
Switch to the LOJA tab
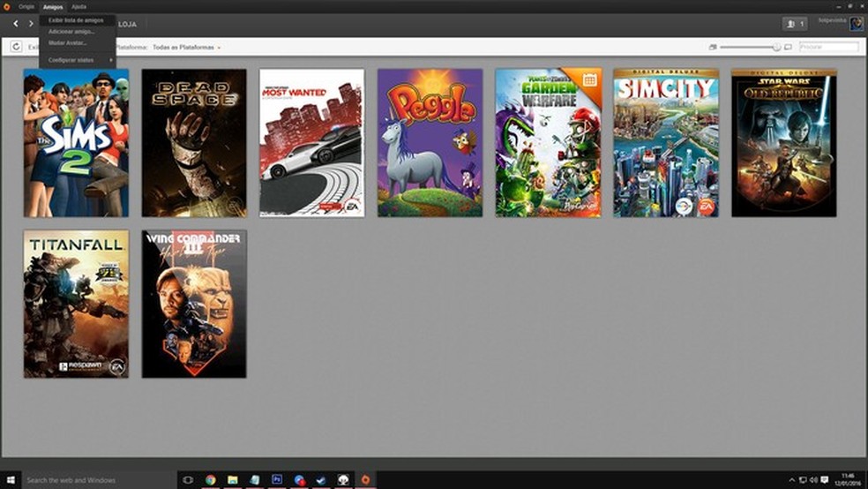coord(127,24)
